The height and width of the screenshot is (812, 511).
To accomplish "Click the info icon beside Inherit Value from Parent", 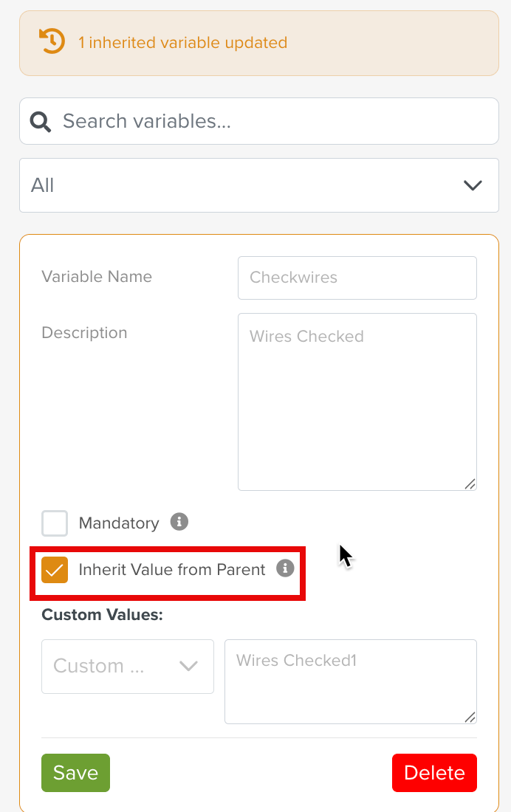I will [x=285, y=568].
